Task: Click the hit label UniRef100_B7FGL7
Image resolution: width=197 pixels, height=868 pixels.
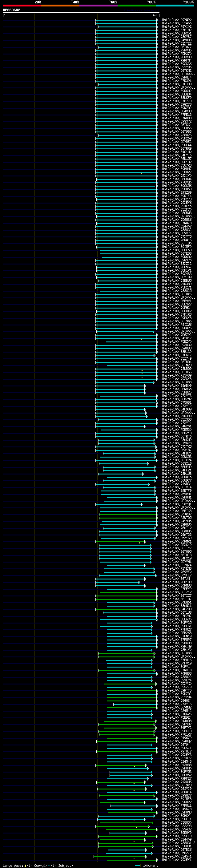Action: (176, 355)
